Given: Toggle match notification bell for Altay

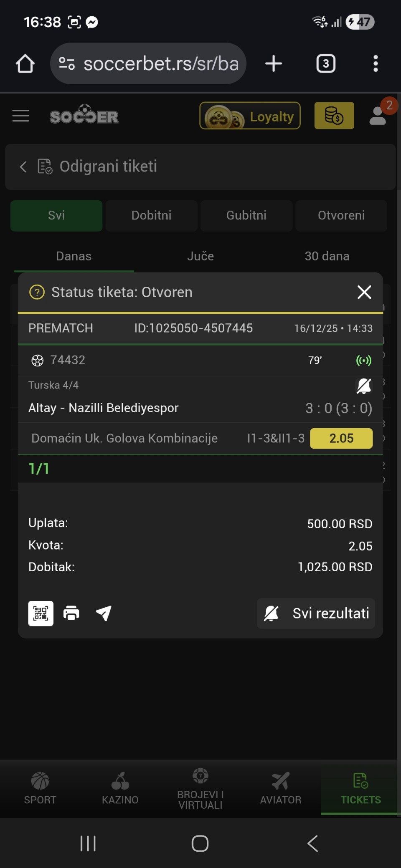Looking at the screenshot, I should (363, 386).
